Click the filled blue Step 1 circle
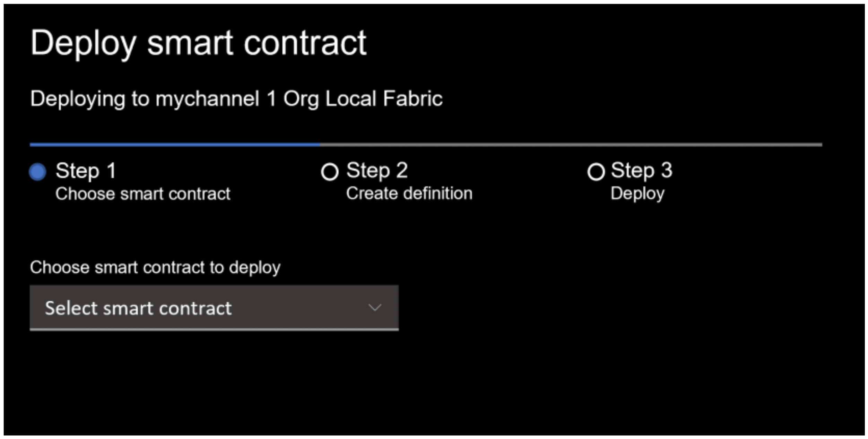868x439 pixels. (x=37, y=172)
